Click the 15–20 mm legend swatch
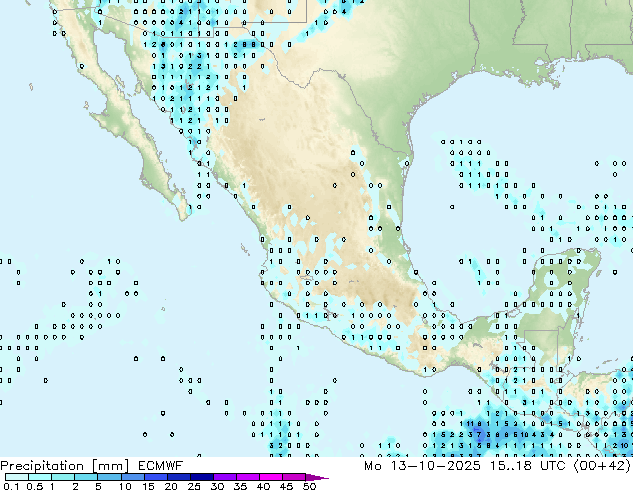Viewport: 634px width, 490px height. coord(155,477)
